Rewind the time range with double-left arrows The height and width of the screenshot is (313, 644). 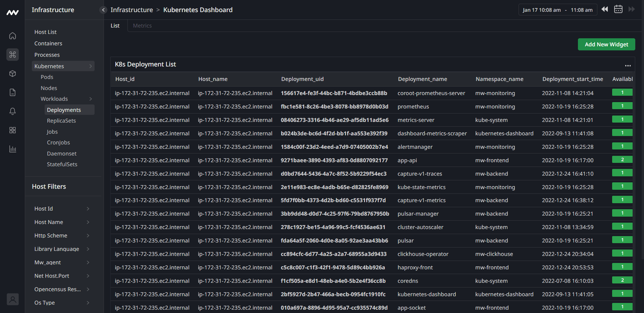[x=605, y=9]
